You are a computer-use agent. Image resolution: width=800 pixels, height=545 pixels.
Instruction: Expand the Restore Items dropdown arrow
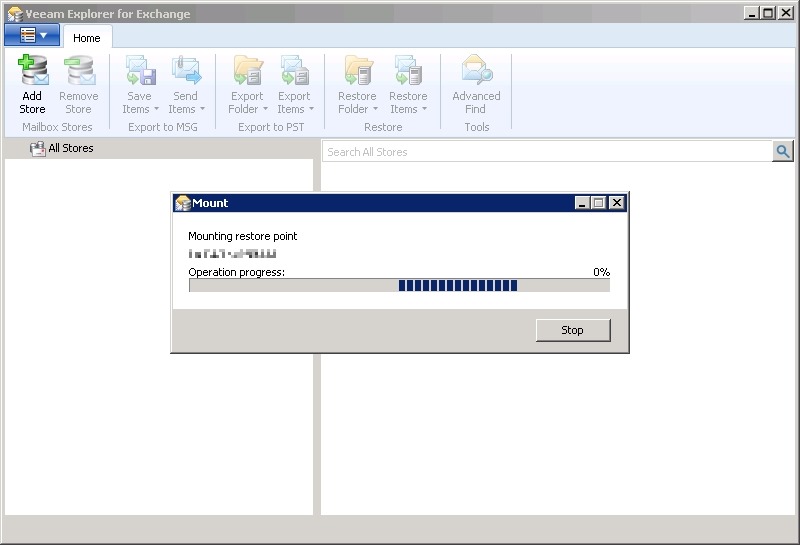click(424, 109)
